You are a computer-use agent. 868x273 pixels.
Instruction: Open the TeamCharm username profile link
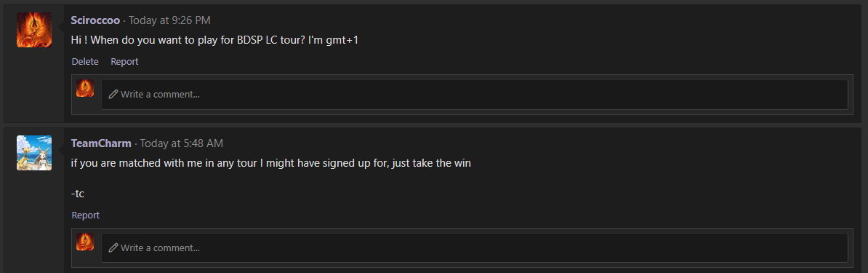coord(101,143)
